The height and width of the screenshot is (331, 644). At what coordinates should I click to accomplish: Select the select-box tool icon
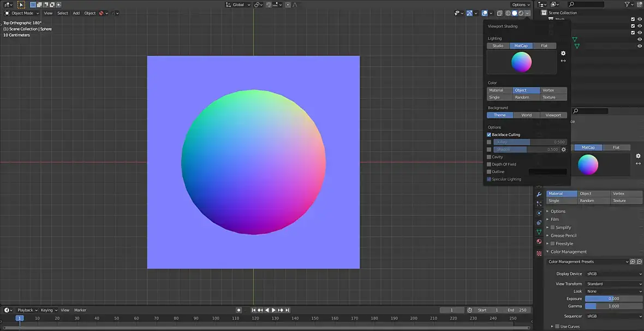tap(22, 4)
